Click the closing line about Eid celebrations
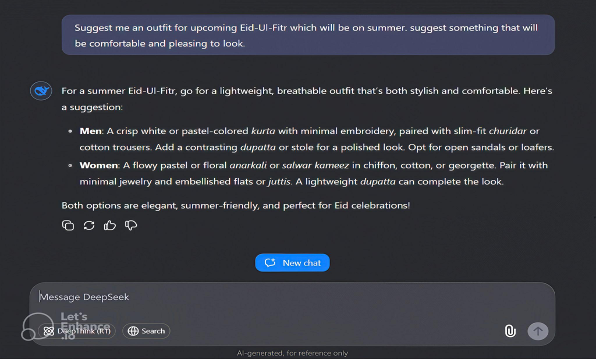 tap(236, 206)
